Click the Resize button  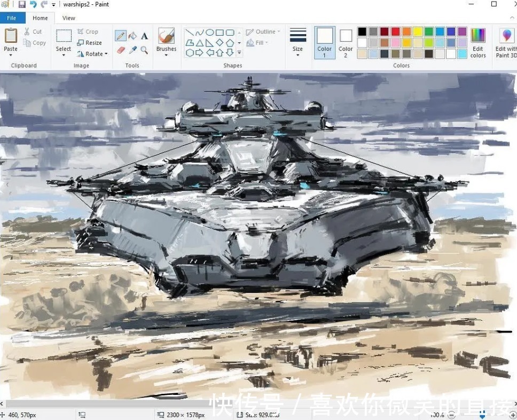coord(89,43)
